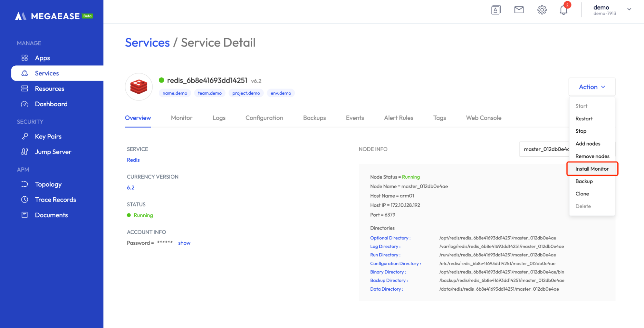The image size is (644, 328).
Task: Click the green status dot beside service name
Action: point(161,80)
